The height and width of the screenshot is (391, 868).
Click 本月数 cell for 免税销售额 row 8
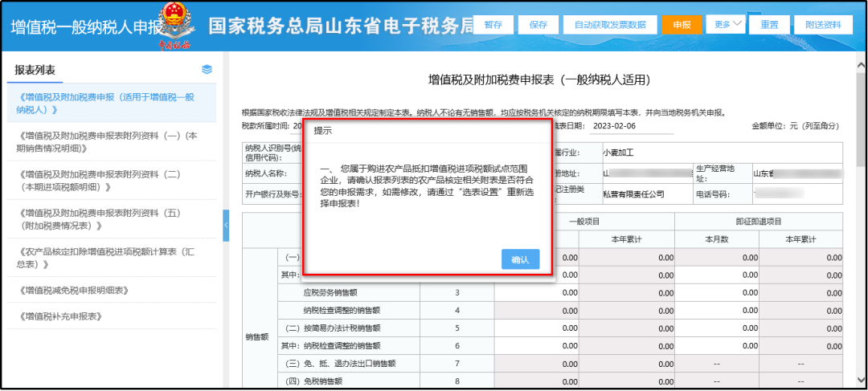[x=536, y=381]
